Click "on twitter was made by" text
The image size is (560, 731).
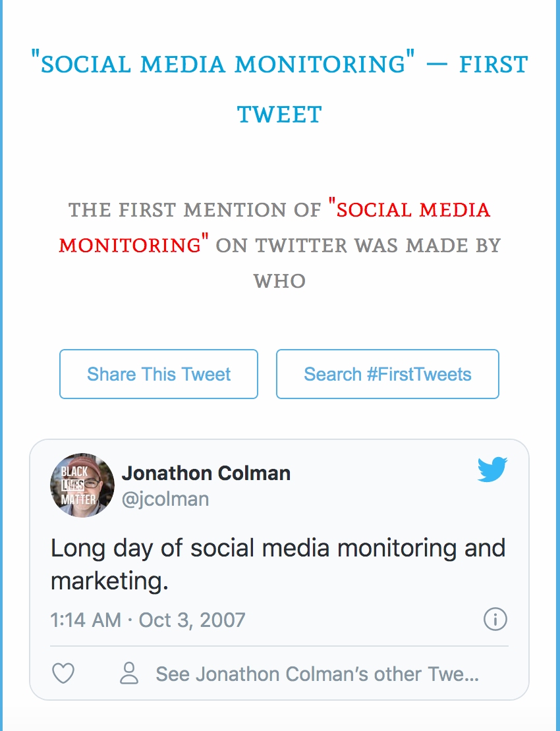click(358, 246)
